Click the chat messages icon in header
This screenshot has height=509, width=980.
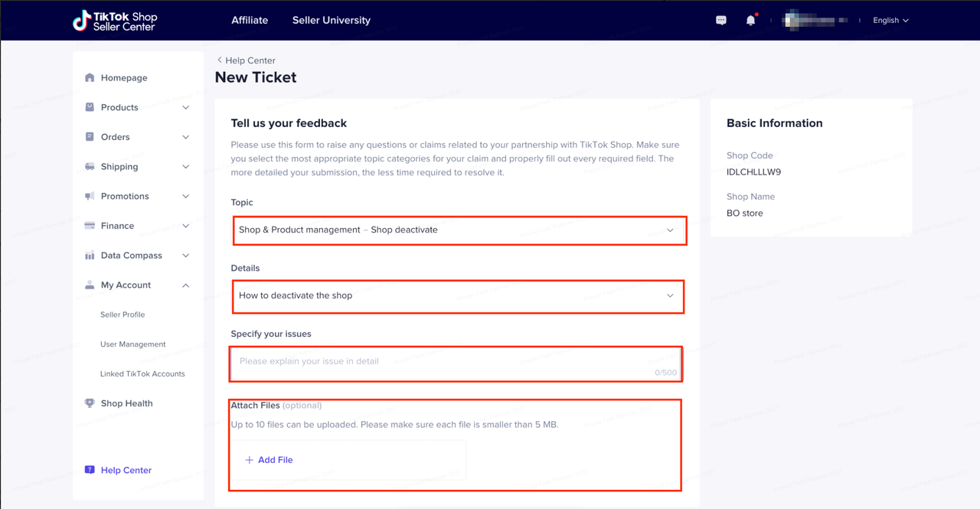pos(720,21)
